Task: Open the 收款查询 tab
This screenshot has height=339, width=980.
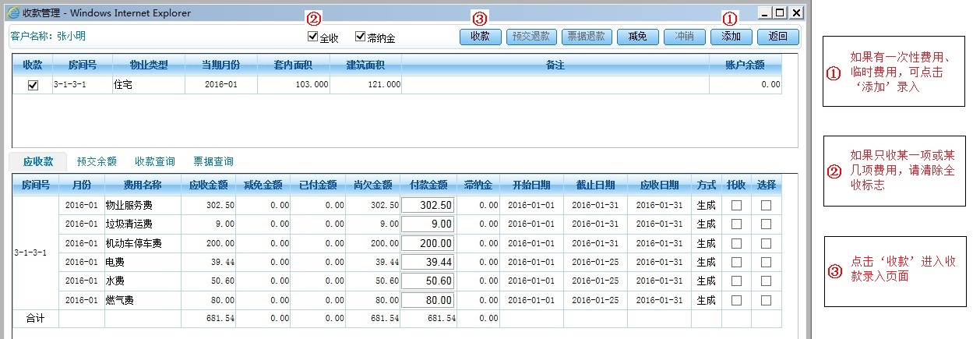Action: [x=154, y=161]
